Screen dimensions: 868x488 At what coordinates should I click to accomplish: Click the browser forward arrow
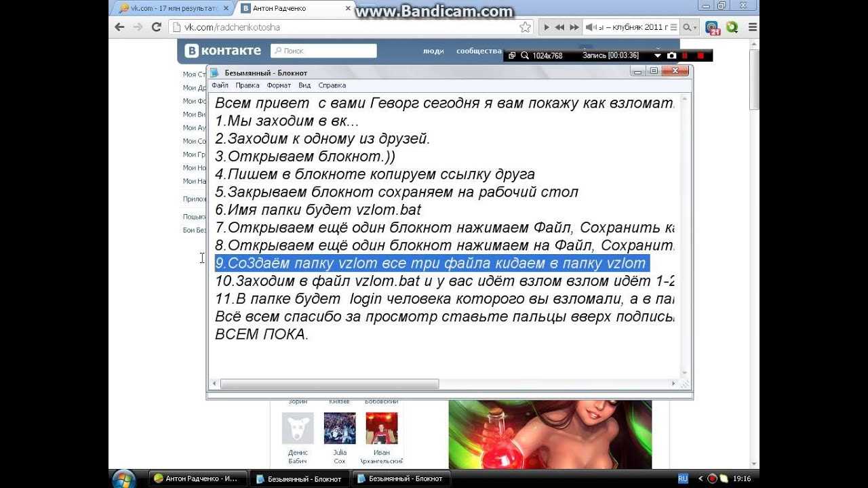[x=138, y=27]
